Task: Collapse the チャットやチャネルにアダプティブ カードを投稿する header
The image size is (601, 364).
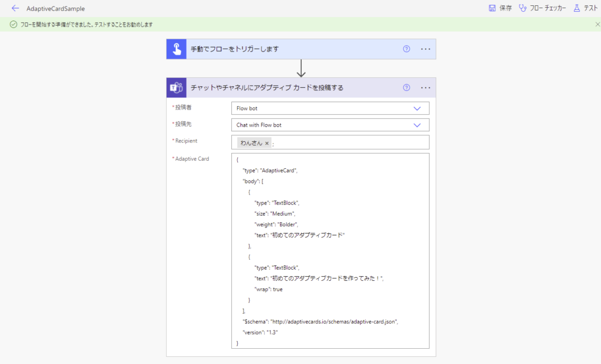Action: (x=301, y=88)
